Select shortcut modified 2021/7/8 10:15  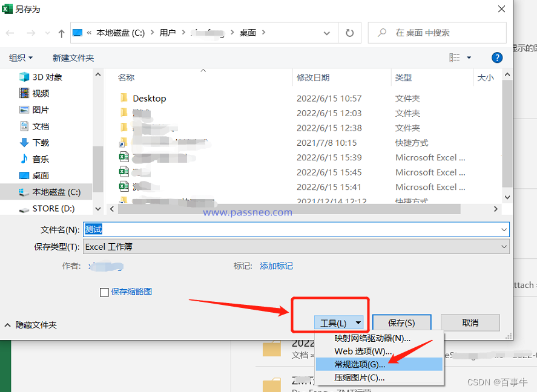(292, 143)
